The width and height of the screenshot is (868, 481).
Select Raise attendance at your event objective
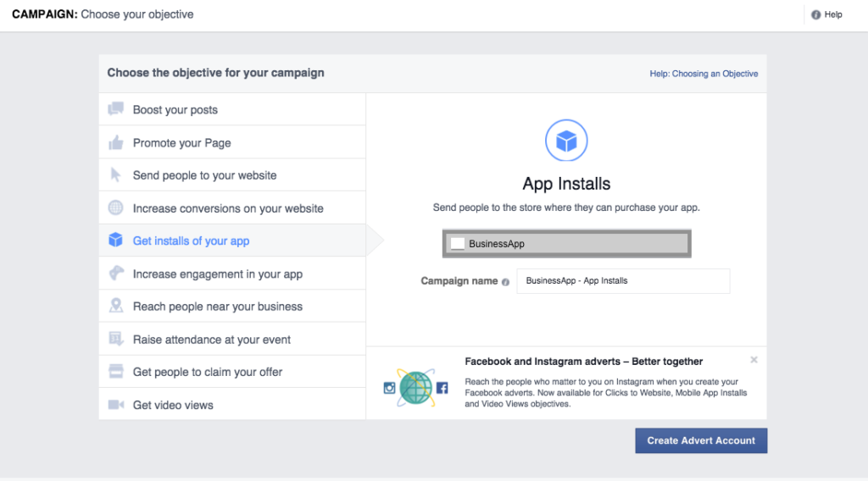tap(211, 340)
